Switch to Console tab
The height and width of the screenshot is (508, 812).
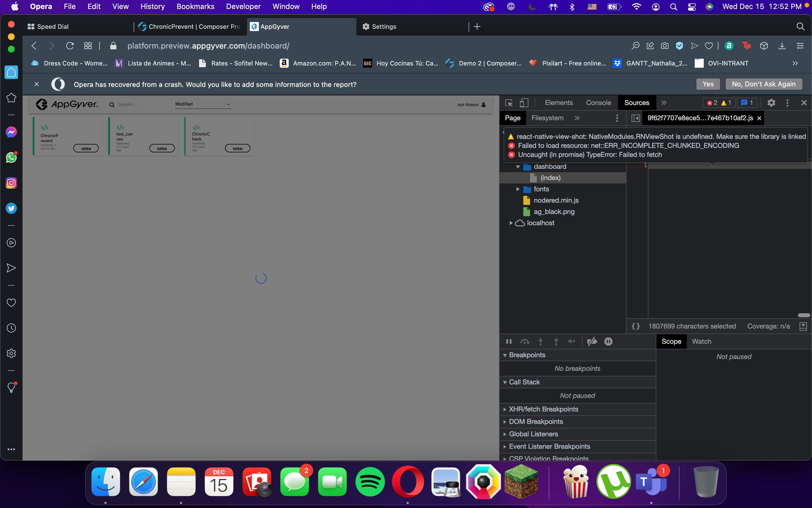(x=598, y=103)
